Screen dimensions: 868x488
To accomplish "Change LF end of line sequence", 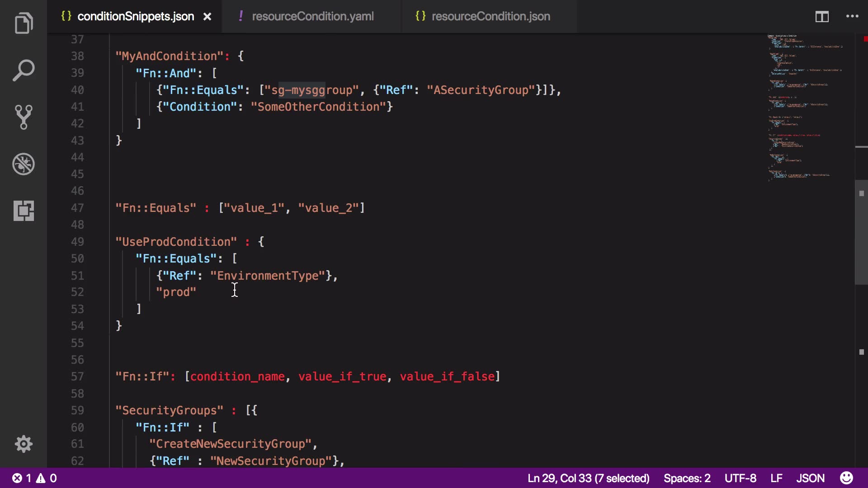I will coord(776,478).
